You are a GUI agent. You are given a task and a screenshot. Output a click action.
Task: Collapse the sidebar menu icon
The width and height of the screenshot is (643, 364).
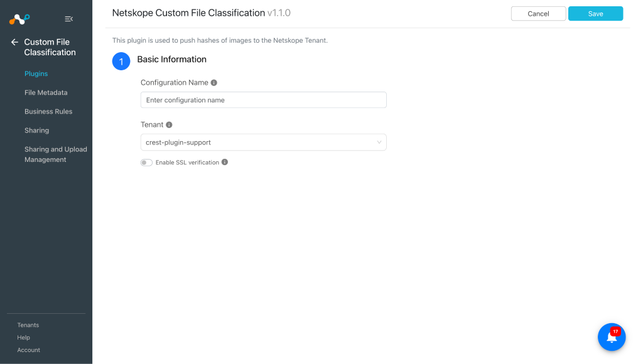click(x=69, y=19)
